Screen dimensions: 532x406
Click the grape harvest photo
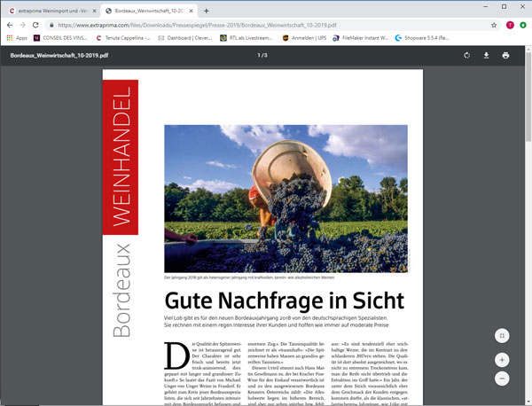pyautogui.click(x=286, y=199)
